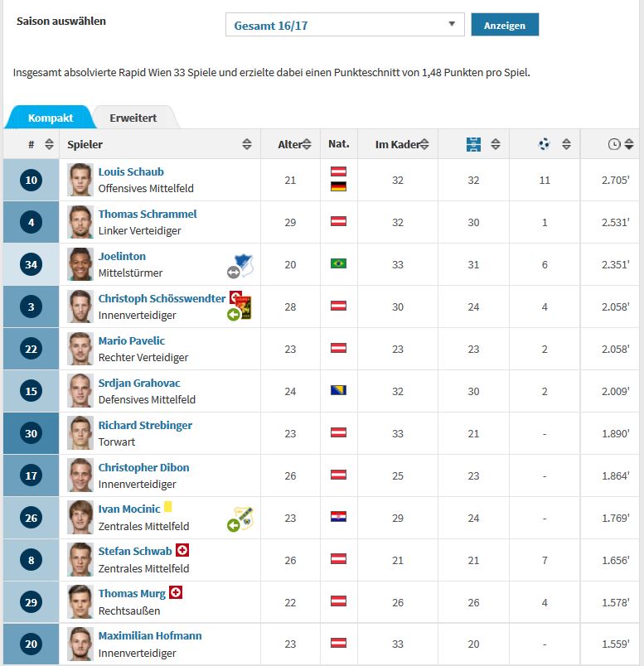Open Richard Strebinger player link
Image resolution: width=644 pixels, height=666 pixels.
pyautogui.click(x=145, y=425)
